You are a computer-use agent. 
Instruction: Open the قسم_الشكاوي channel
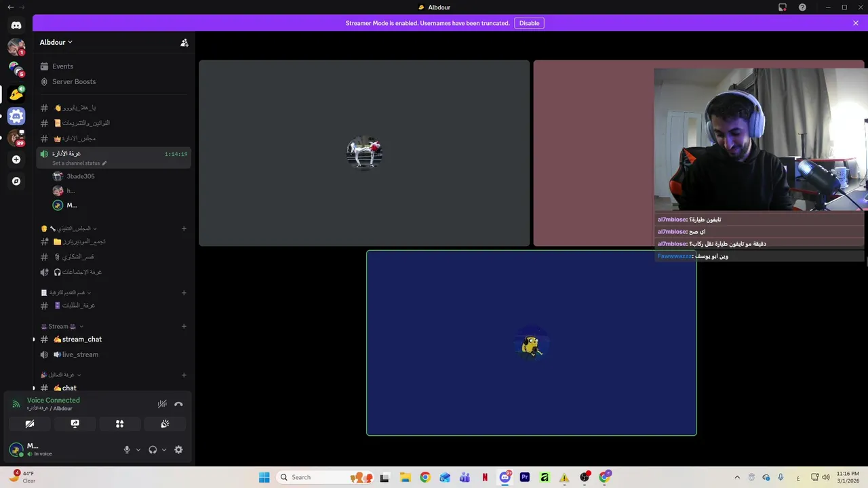tap(114, 257)
